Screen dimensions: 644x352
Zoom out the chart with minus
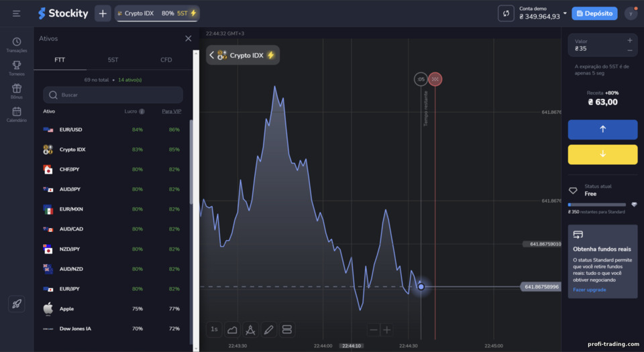tap(374, 329)
